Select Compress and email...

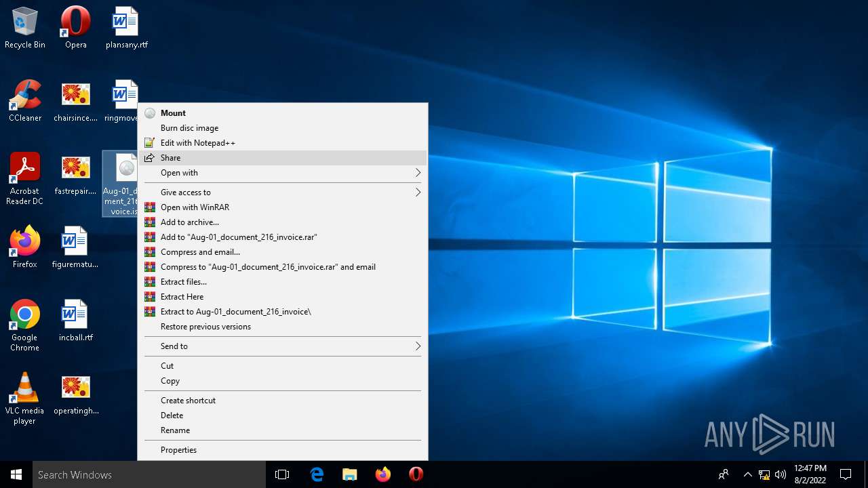coord(283,252)
